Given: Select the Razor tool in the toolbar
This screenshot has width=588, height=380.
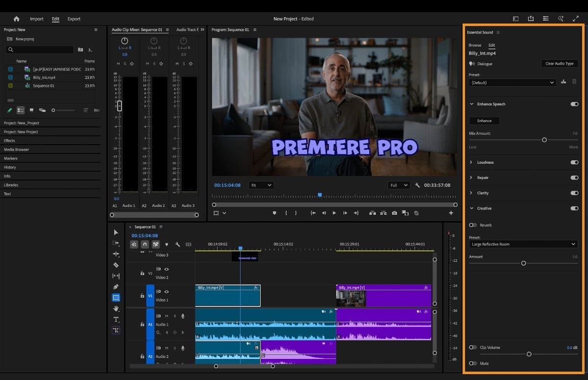Looking at the screenshot, I should pos(116,265).
